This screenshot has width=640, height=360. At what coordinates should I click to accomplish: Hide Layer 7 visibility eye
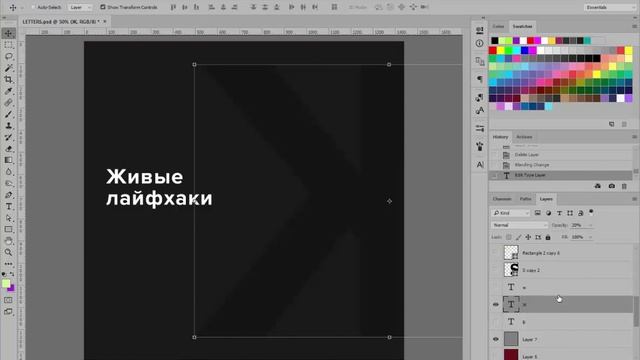pos(496,339)
